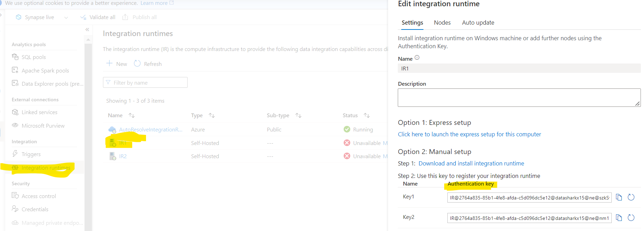Click the Name field showing IR1
This screenshot has width=644, height=231.
point(519,68)
